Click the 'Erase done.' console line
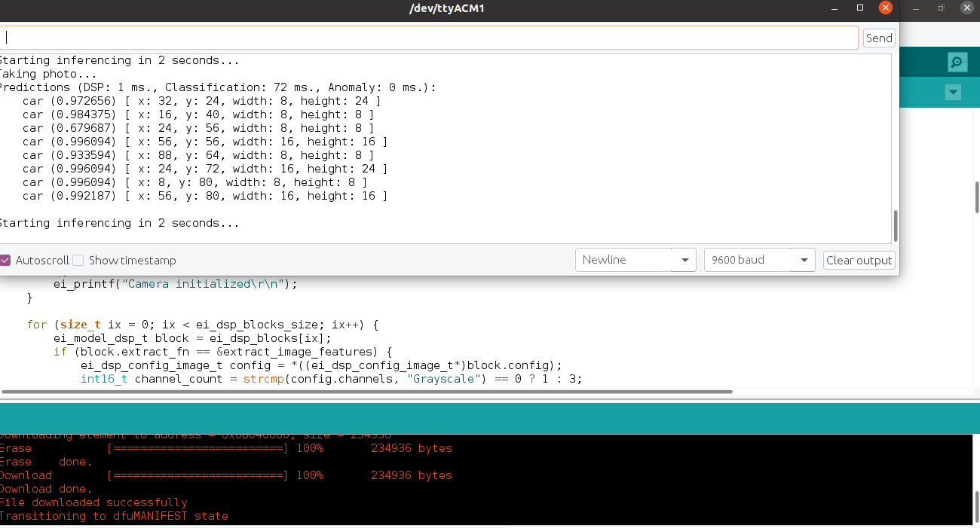This screenshot has height=528, width=980. (46, 462)
